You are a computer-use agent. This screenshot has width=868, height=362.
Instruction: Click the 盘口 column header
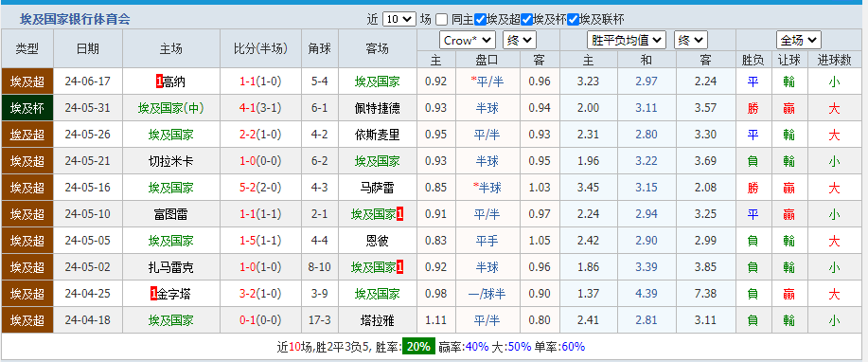click(487, 60)
